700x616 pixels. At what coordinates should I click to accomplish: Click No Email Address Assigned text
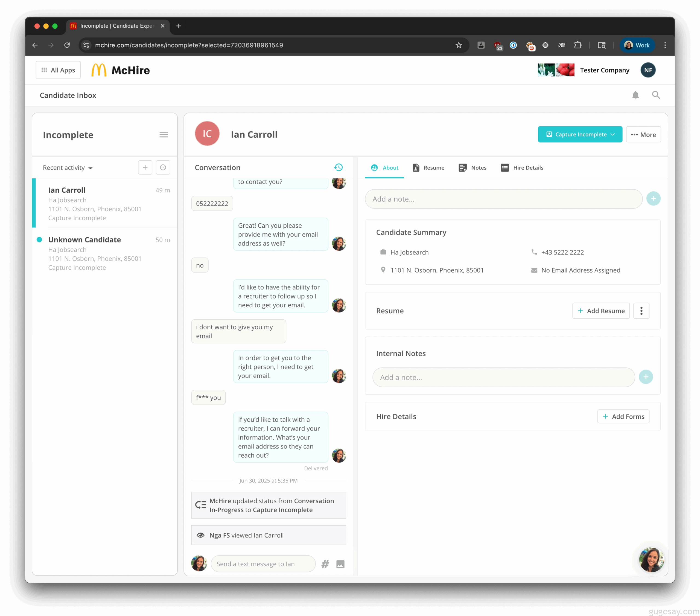click(581, 270)
